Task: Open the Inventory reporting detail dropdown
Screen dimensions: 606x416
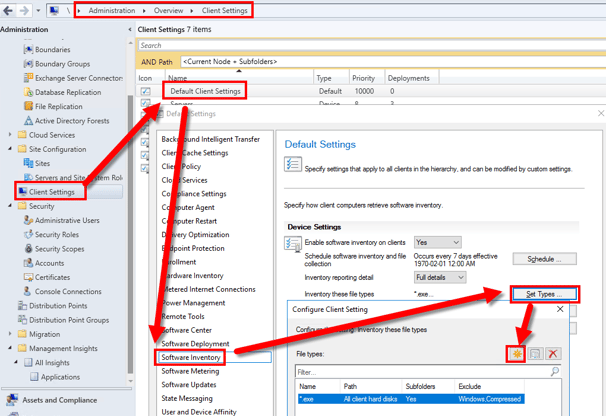Action: click(440, 277)
